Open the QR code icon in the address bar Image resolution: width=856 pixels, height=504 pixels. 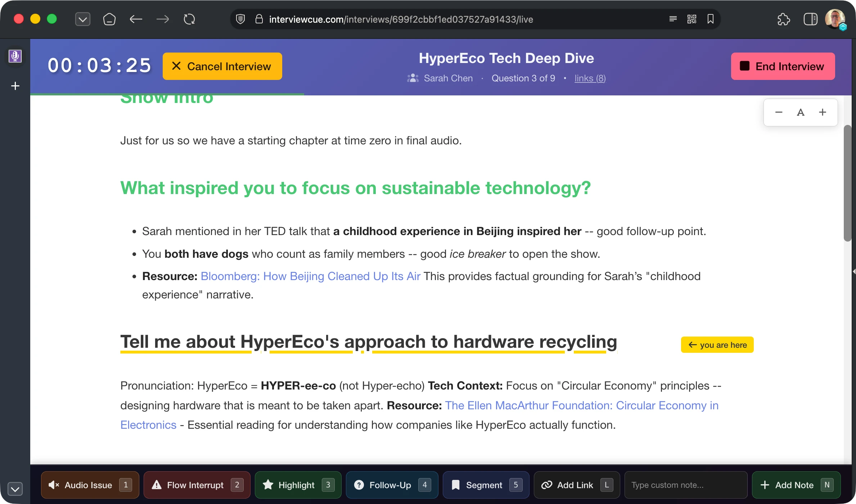pos(691,19)
